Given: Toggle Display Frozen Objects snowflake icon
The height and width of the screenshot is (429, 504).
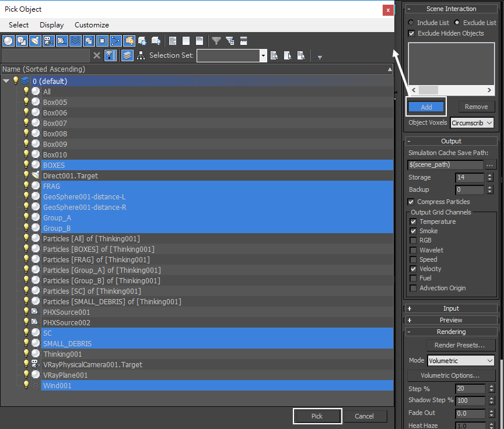Looking at the screenshot, I should 142,41.
